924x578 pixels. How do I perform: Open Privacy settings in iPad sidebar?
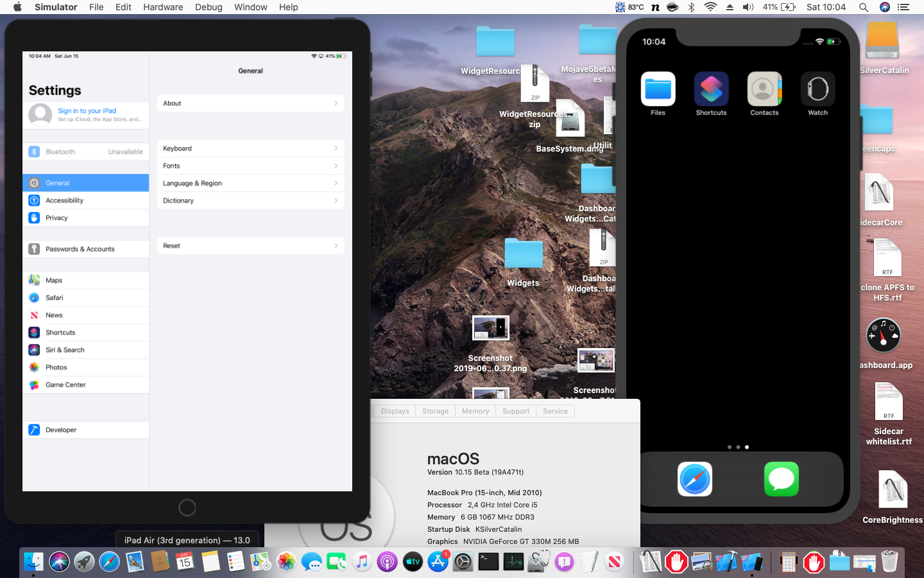click(x=86, y=218)
